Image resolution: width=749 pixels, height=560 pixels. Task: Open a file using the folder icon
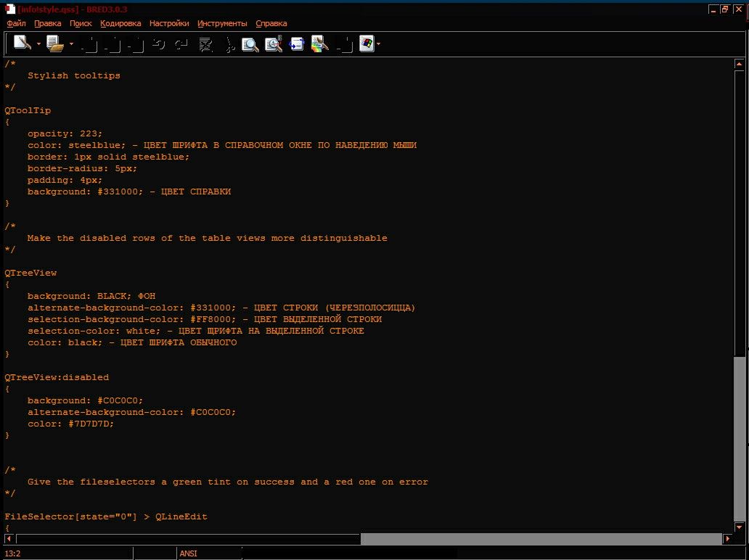(55, 44)
